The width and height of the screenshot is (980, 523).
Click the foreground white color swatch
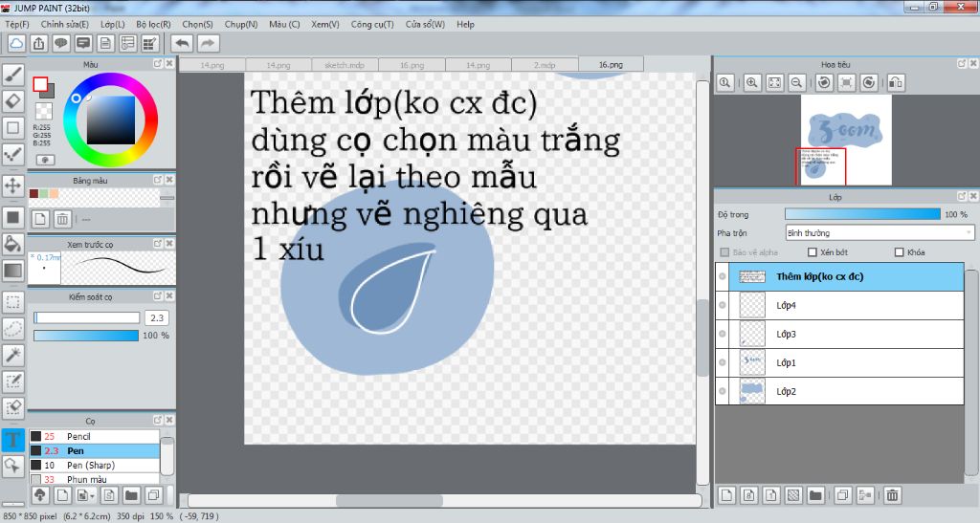[40, 84]
